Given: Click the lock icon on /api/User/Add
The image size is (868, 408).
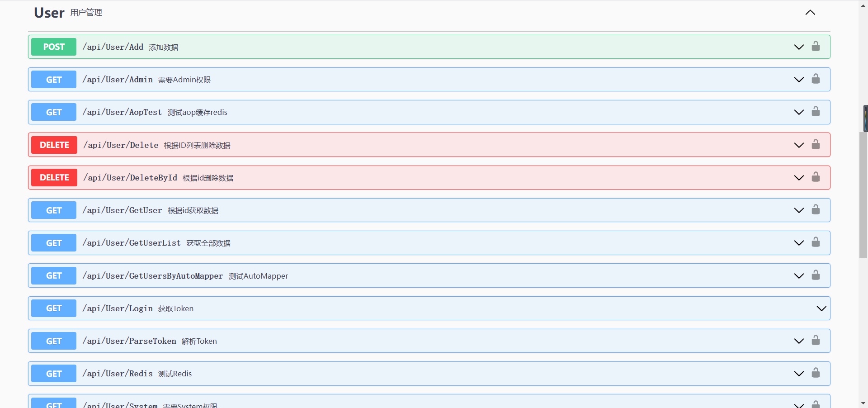Looking at the screenshot, I should point(816,46).
